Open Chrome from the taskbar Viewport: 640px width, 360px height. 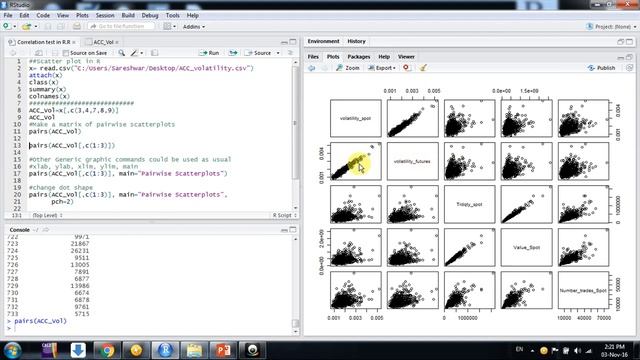pyautogui.click(x=107, y=350)
